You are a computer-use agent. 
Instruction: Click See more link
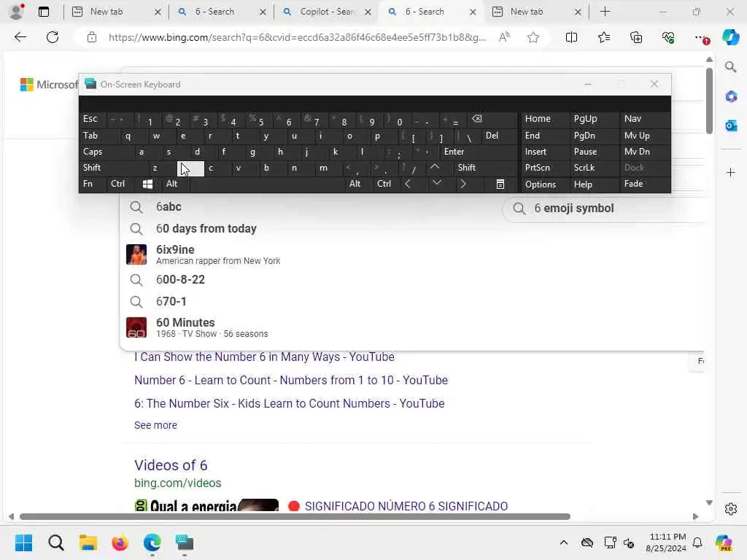click(156, 425)
